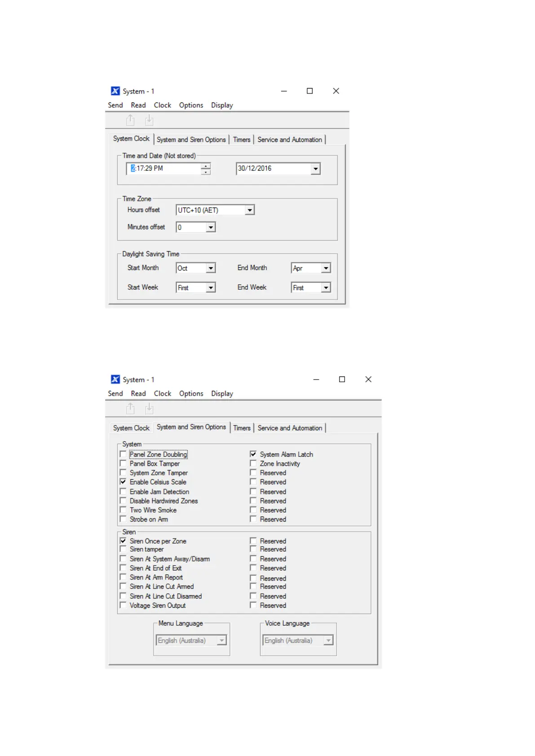Image resolution: width=535 pixels, height=756 pixels.
Task: Open Options menu in bottom window
Action: point(191,393)
